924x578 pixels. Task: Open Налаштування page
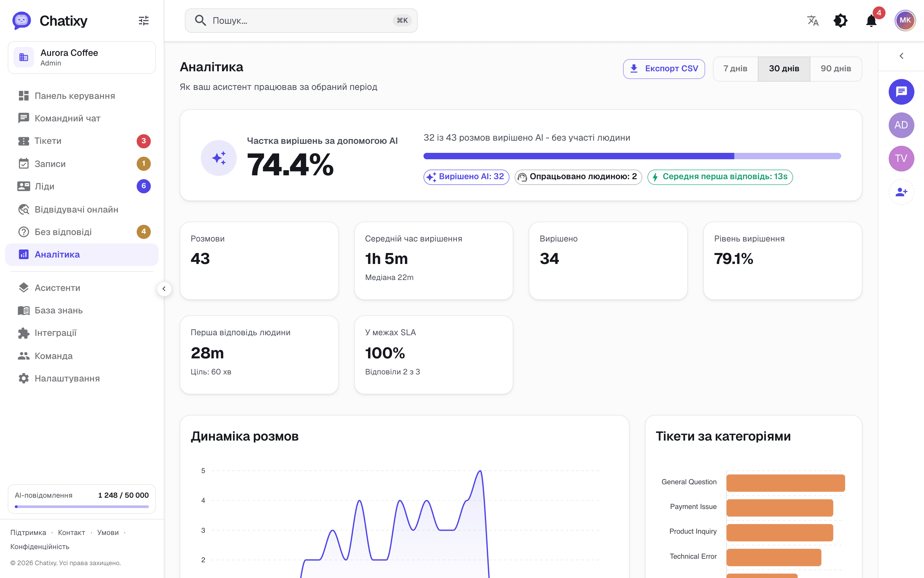(x=82, y=379)
